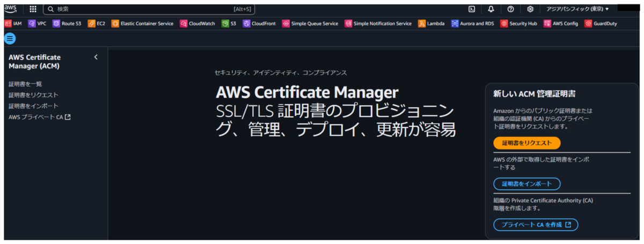Click the AWS Certificate Manager (ACM) sidebar title
Viewport: 644px width, 244px height.
35,62
